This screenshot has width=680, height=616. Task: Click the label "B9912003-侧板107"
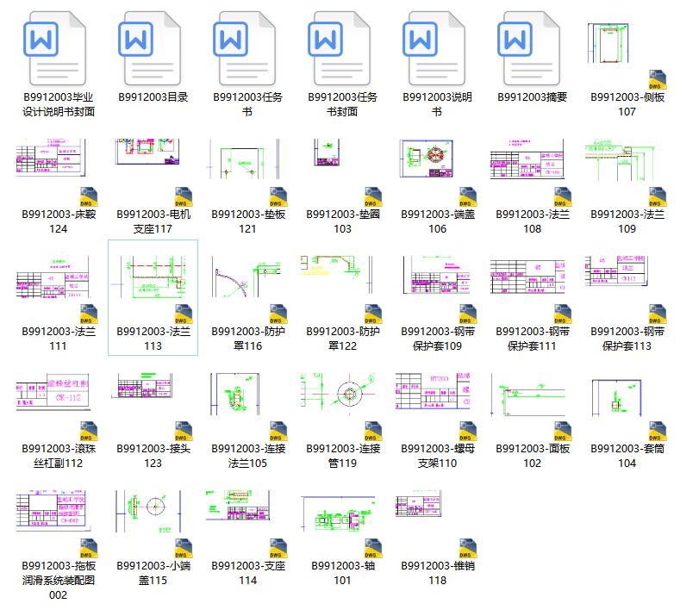627,104
